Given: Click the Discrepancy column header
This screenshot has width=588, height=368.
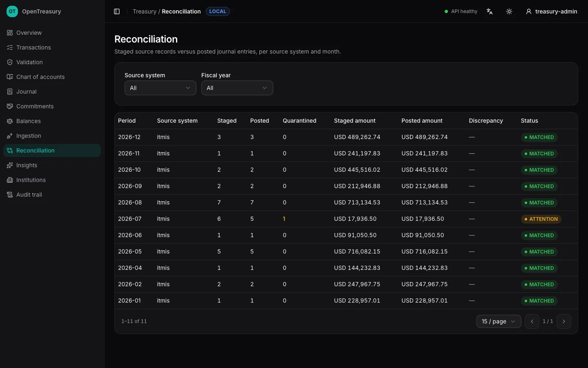Looking at the screenshot, I should click(x=486, y=121).
